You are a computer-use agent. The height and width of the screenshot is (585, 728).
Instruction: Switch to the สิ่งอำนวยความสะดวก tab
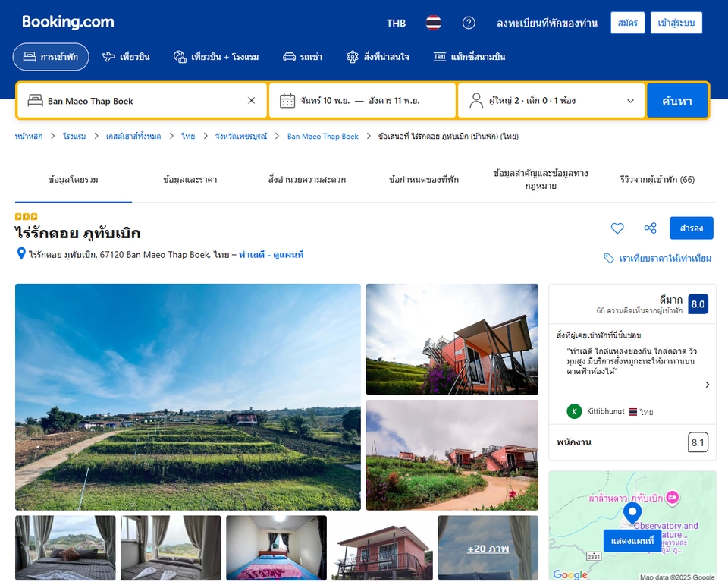(306, 180)
